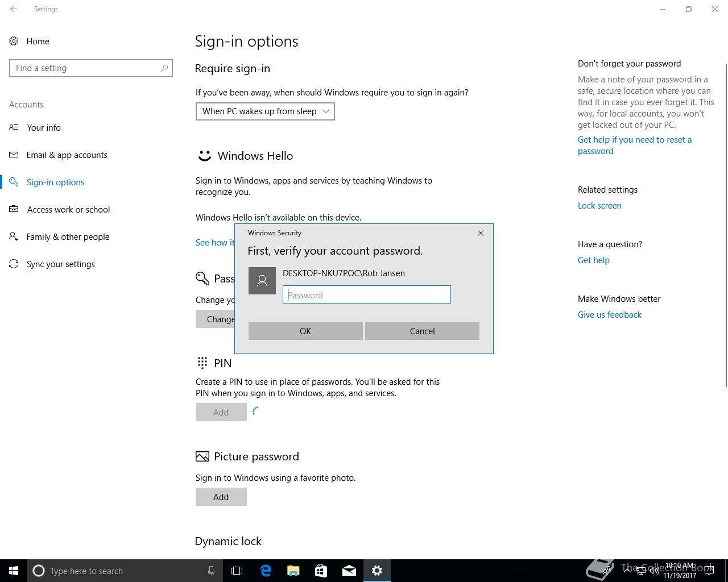Open Your info page
Viewport: 728px width, 582px height.
[44, 127]
